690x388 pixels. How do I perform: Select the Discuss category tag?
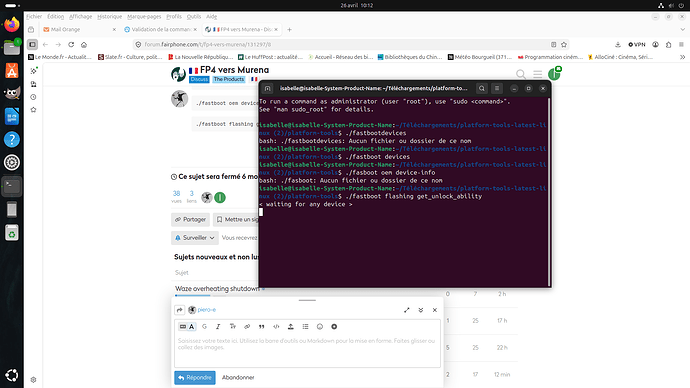[x=199, y=79]
